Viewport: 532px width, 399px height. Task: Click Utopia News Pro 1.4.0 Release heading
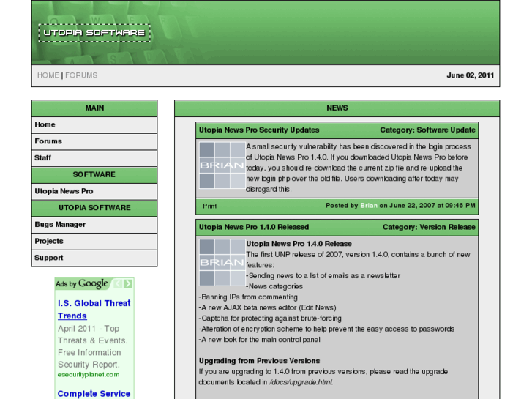(x=299, y=244)
